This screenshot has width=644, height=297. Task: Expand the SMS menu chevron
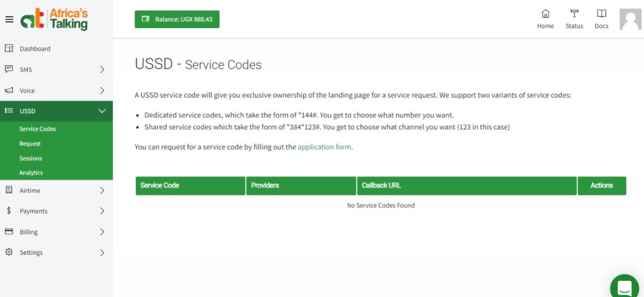click(102, 69)
